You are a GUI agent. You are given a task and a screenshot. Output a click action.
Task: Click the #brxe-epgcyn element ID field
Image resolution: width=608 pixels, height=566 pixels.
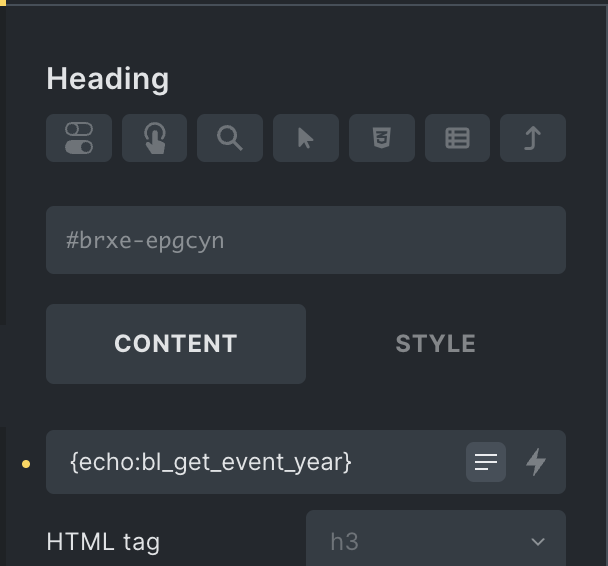[x=306, y=240]
